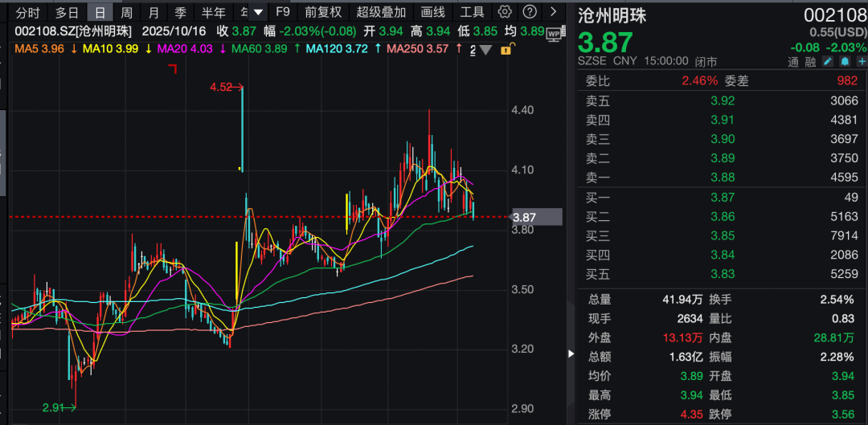Toggle the MA250 moving average line
868x425 pixels.
[417, 49]
